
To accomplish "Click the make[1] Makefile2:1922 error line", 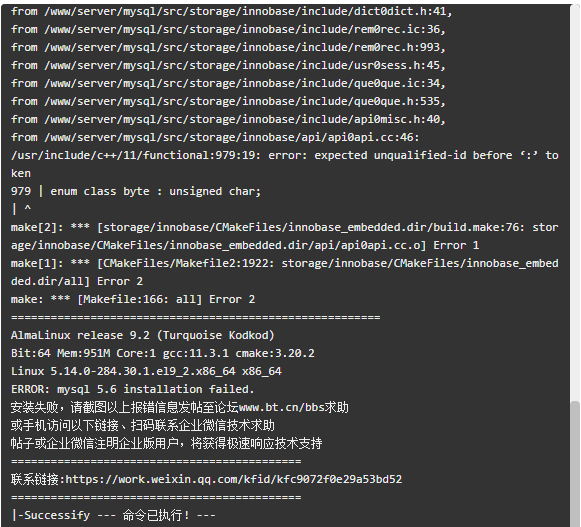I will click(x=285, y=272).
